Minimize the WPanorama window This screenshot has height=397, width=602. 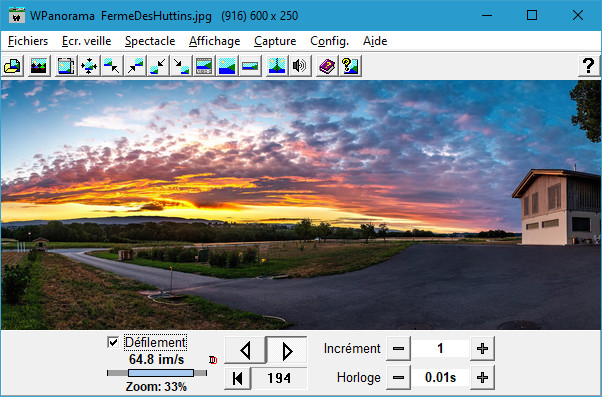coord(487,15)
